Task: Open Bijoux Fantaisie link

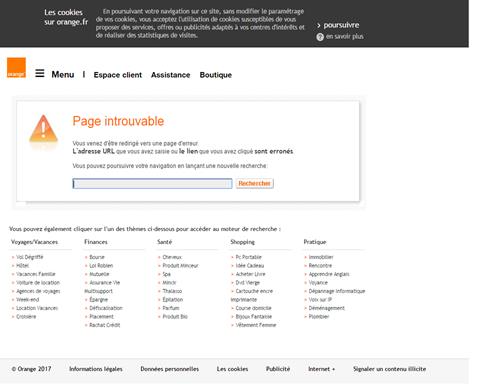Action: tap(254, 317)
